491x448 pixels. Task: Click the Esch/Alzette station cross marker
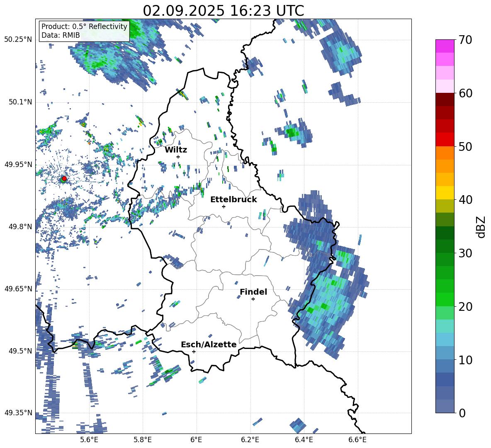[194, 351]
